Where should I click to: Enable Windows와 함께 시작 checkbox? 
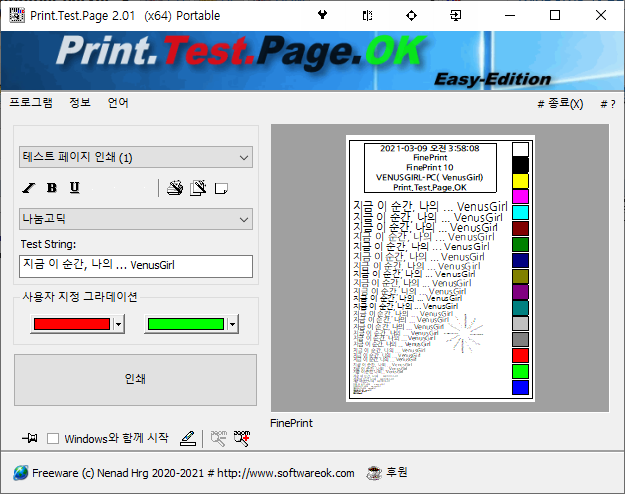pyautogui.click(x=53, y=439)
